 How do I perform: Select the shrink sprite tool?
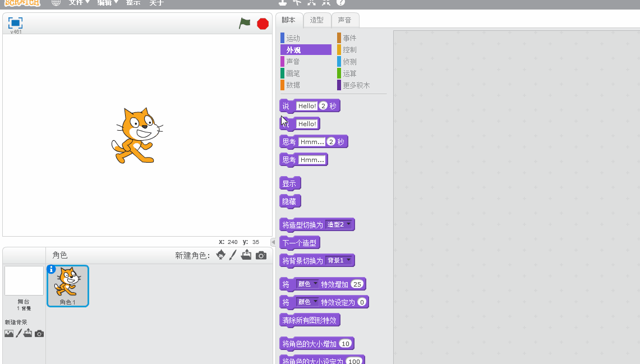coord(326,2)
